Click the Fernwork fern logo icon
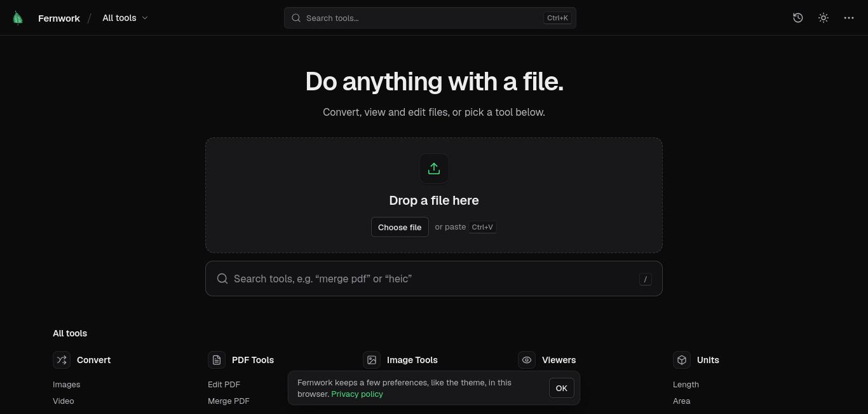Screen dimensions: 868x414 pyautogui.click(x=18, y=18)
